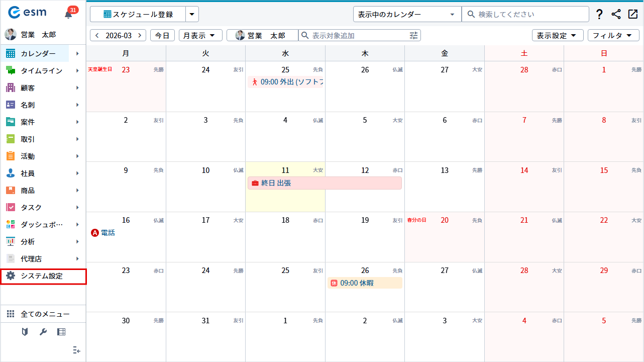The image size is (644, 362).
Task: Go to next month arrow
Action: click(x=139, y=35)
